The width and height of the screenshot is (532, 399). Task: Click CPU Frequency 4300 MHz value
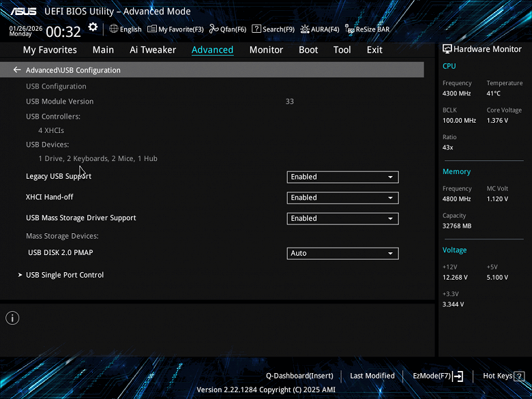(x=457, y=93)
